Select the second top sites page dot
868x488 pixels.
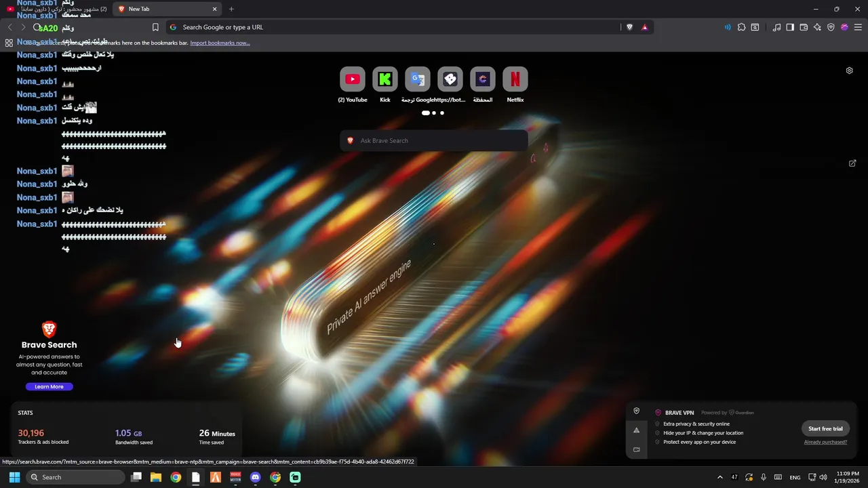coord(434,113)
